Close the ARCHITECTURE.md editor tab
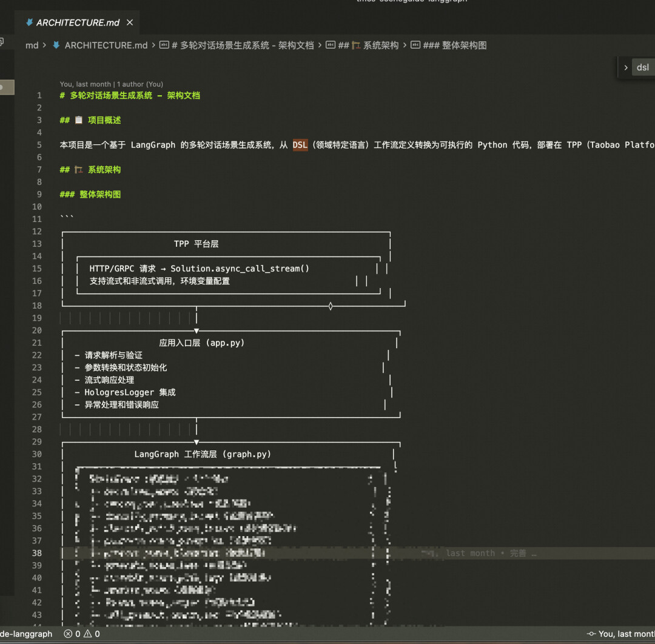Image resolution: width=655 pixels, height=644 pixels. tap(130, 23)
